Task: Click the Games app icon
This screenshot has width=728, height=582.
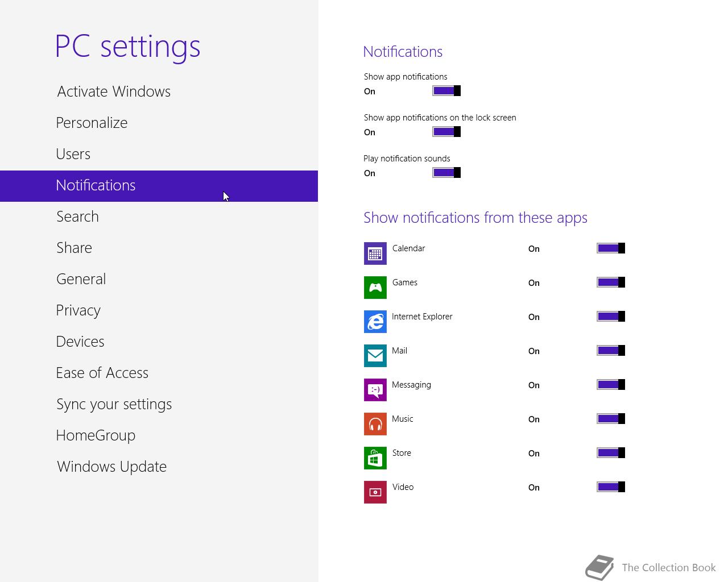Action: click(375, 288)
